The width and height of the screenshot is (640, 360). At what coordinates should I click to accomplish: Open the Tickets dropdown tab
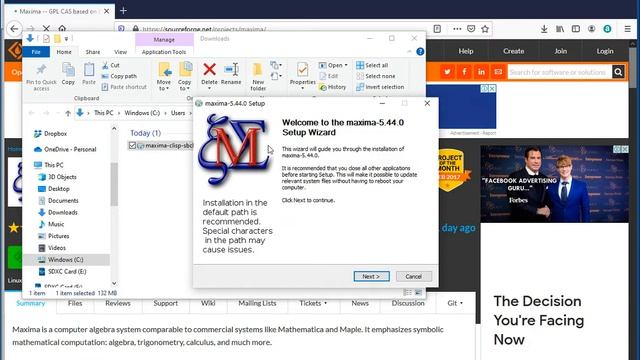(313, 303)
